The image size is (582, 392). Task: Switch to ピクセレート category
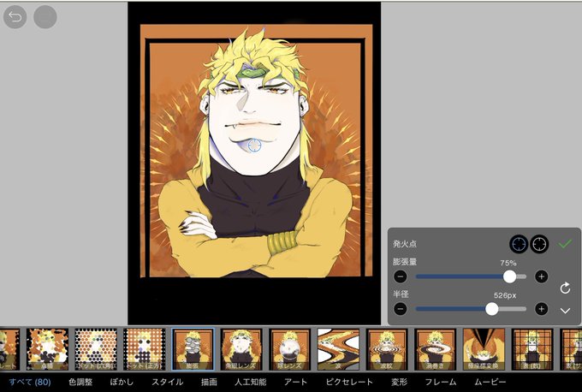(349, 382)
